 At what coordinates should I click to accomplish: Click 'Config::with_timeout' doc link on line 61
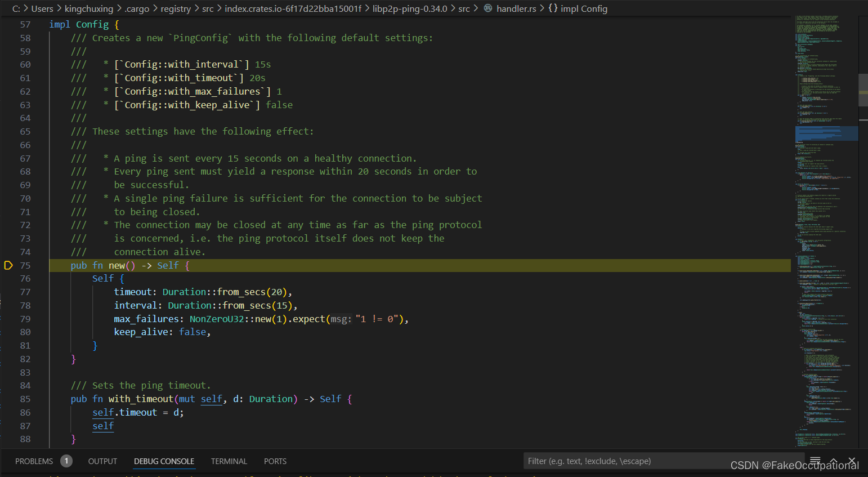click(178, 78)
